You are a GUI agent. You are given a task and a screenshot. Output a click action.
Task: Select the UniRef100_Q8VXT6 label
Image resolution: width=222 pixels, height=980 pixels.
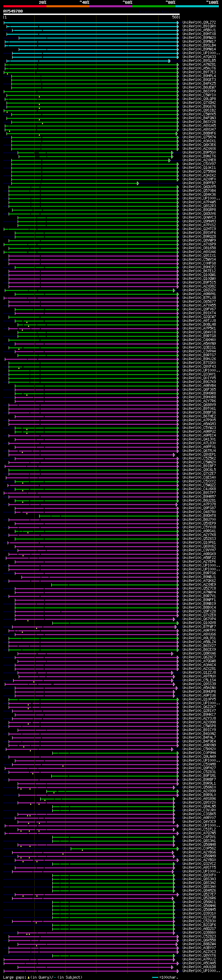(199, 955)
